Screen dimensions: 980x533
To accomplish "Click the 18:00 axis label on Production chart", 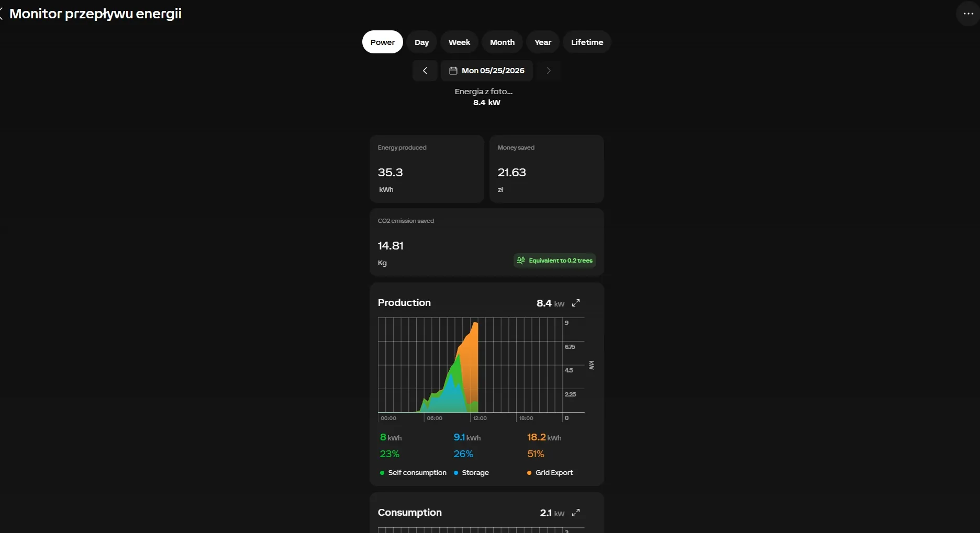I will 526,418.
